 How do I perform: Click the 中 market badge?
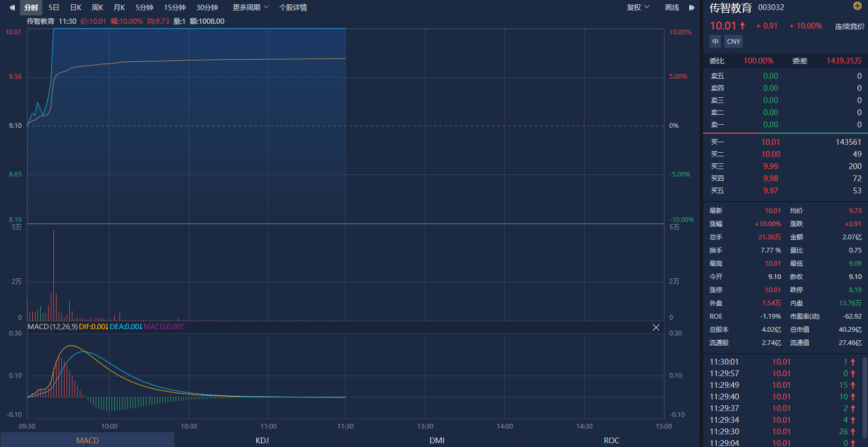(715, 42)
